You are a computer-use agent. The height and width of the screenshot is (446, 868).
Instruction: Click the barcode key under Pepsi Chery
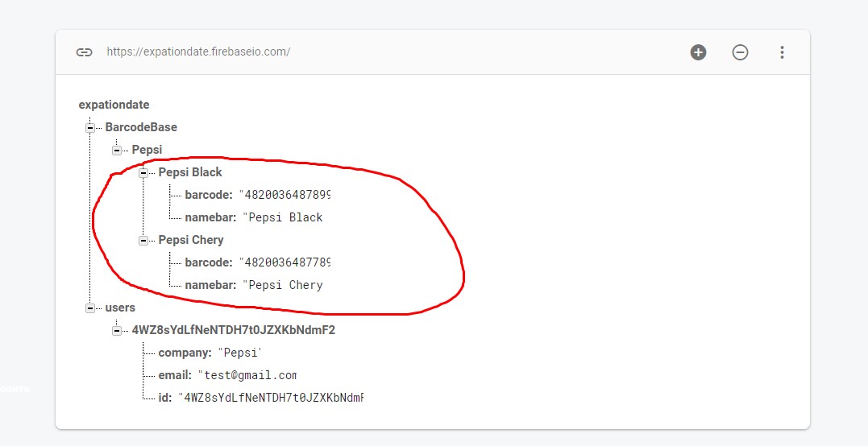209,262
